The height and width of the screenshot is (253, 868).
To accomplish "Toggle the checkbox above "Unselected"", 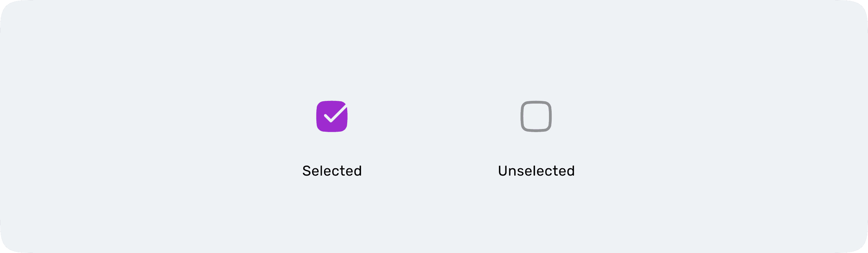I will pyautogui.click(x=536, y=116).
